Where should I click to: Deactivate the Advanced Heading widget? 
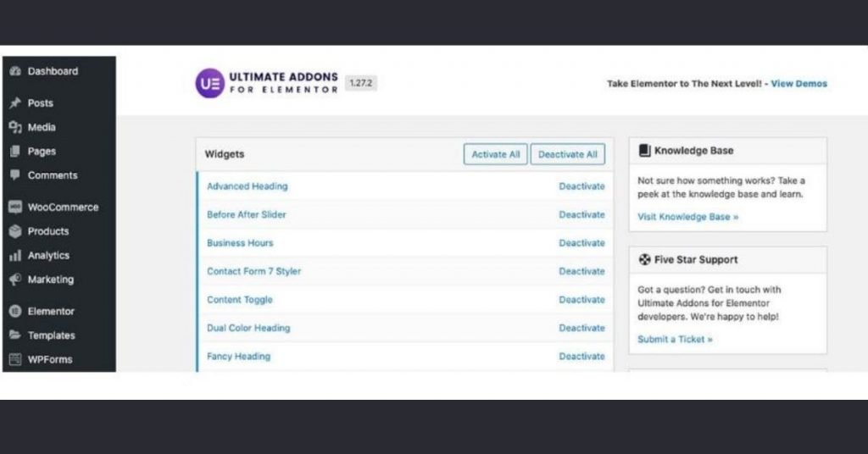point(581,186)
